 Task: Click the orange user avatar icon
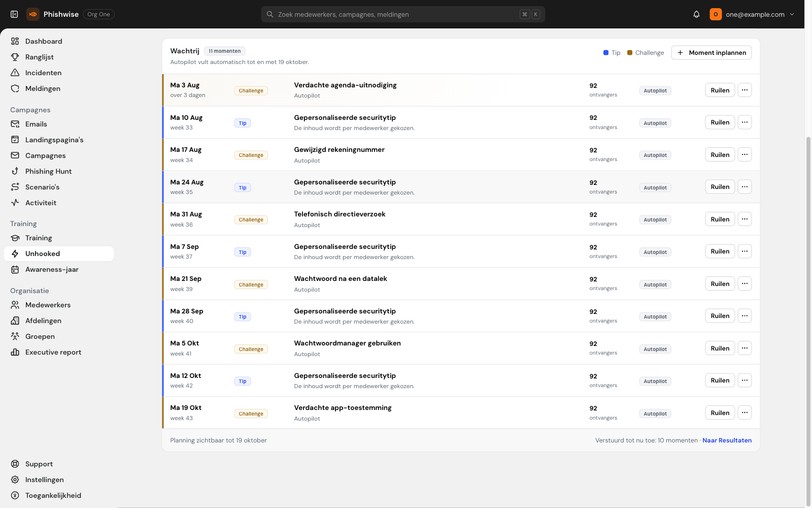716,14
